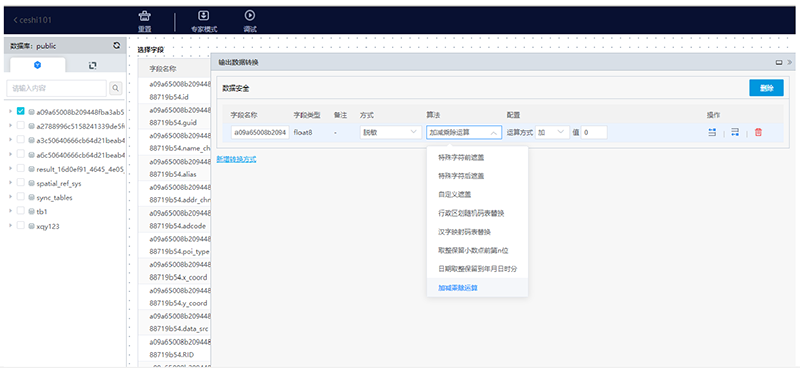The width and height of the screenshot is (800, 368).
Task: Click field row 88719b54.adcode
Action: (174, 219)
